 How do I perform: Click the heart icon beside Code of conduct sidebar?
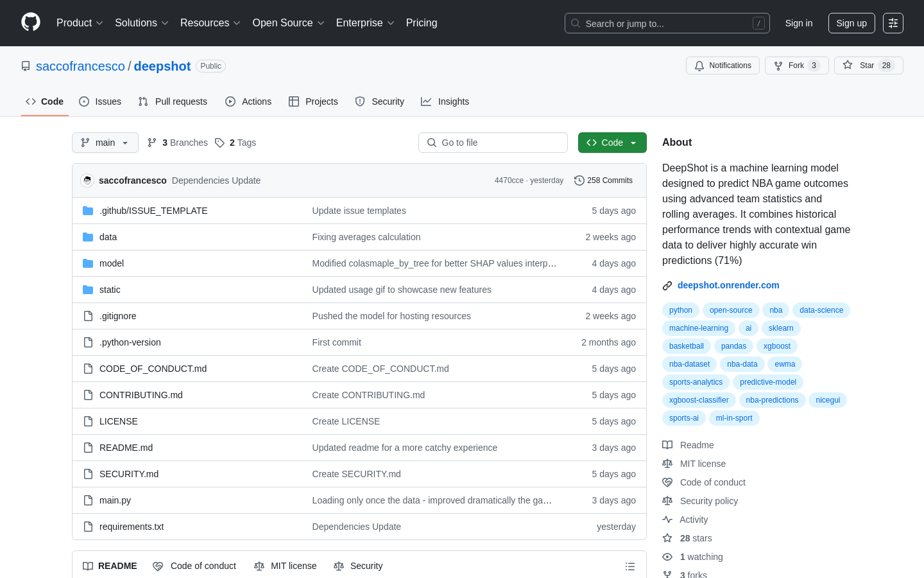point(667,482)
